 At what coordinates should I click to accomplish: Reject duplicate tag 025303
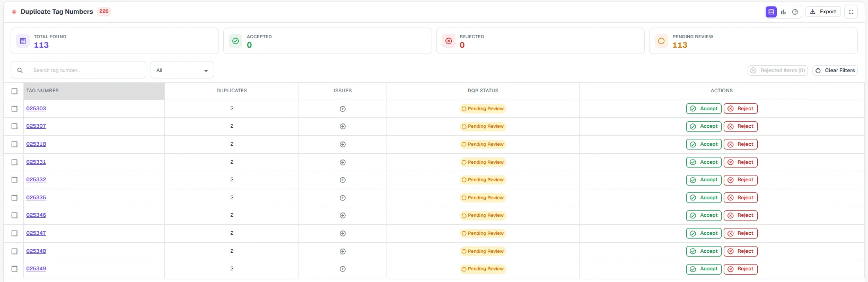click(741, 109)
